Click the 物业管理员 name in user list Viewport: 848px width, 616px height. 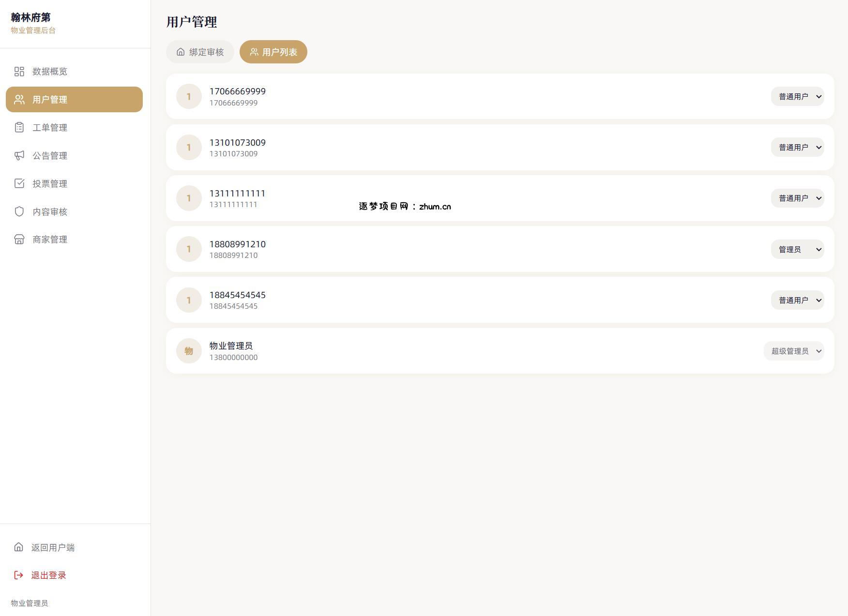231,346
